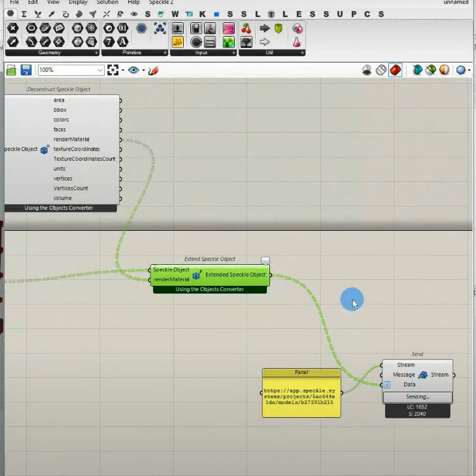Toggle the orange half-sphere mesh quality icon

coord(444,70)
